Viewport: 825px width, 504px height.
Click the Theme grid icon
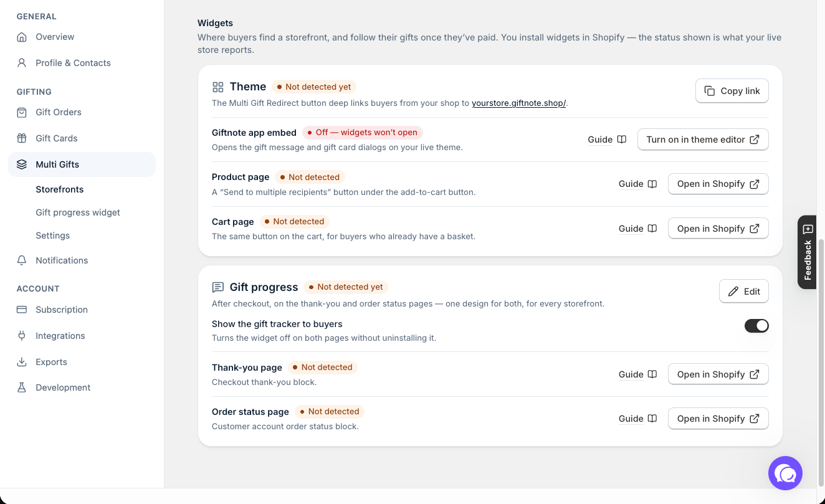point(217,87)
